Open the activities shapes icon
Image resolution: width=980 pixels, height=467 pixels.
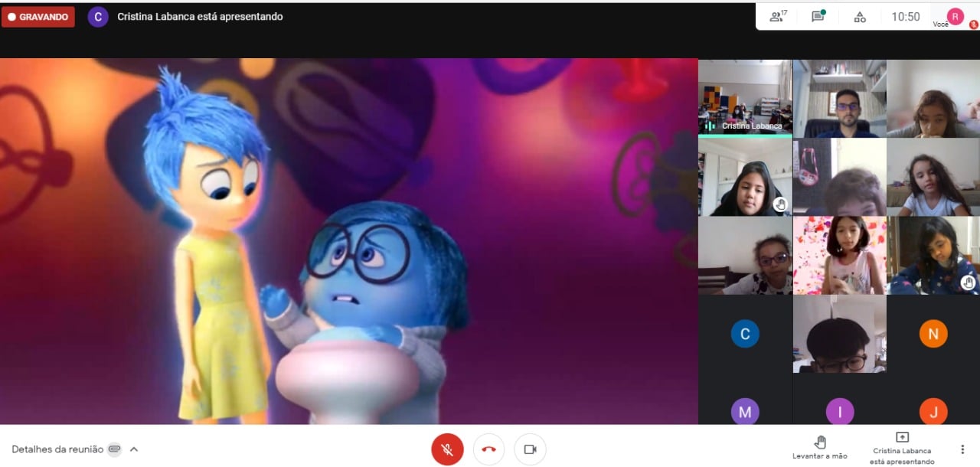pos(860,17)
